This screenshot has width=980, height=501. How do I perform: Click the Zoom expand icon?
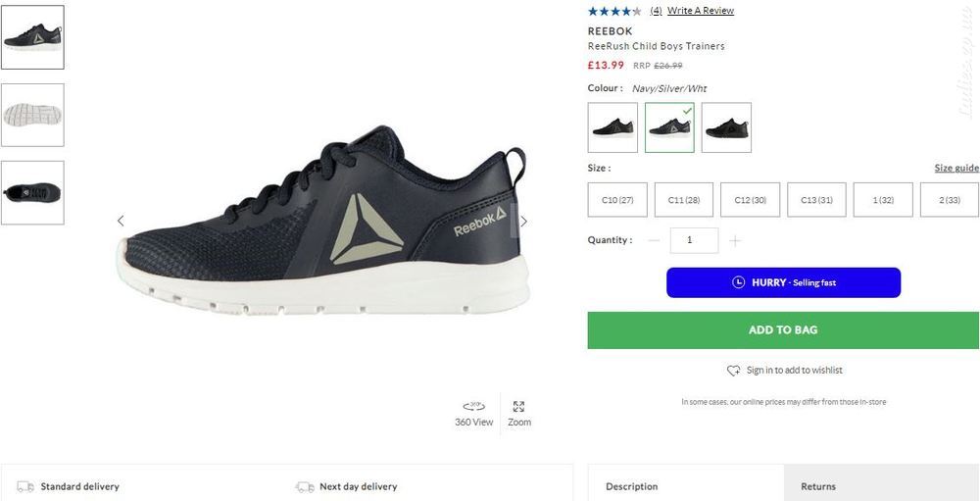[518, 407]
